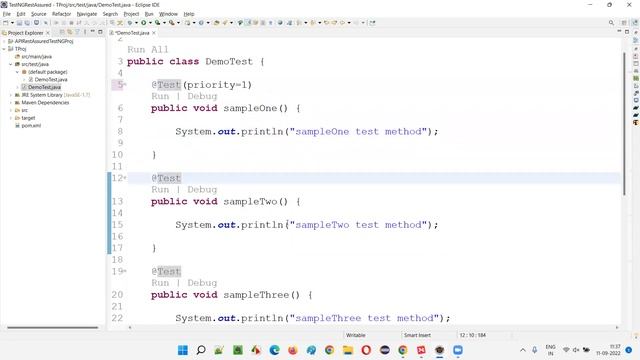
Task: Open Zoom app from taskbar
Action: click(458, 350)
